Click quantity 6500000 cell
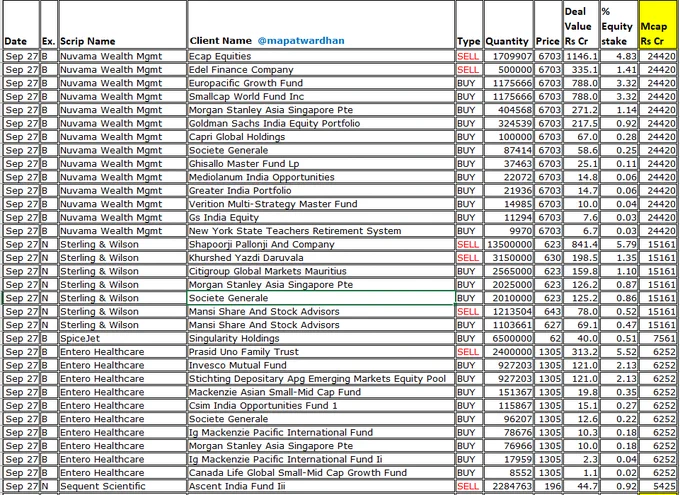 tap(508, 338)
